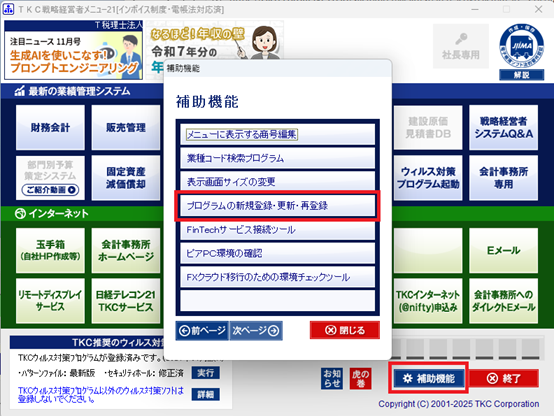Screen dimensions: 554x416
Task: Open 業種コード検索プログラム entry
Action: tap(277, 158)
